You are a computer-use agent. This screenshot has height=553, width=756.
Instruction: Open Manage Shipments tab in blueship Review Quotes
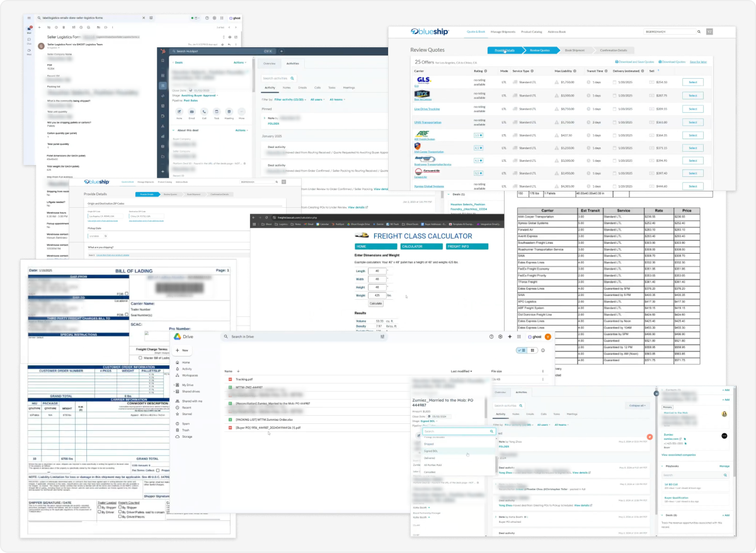(x=503, y=31)
